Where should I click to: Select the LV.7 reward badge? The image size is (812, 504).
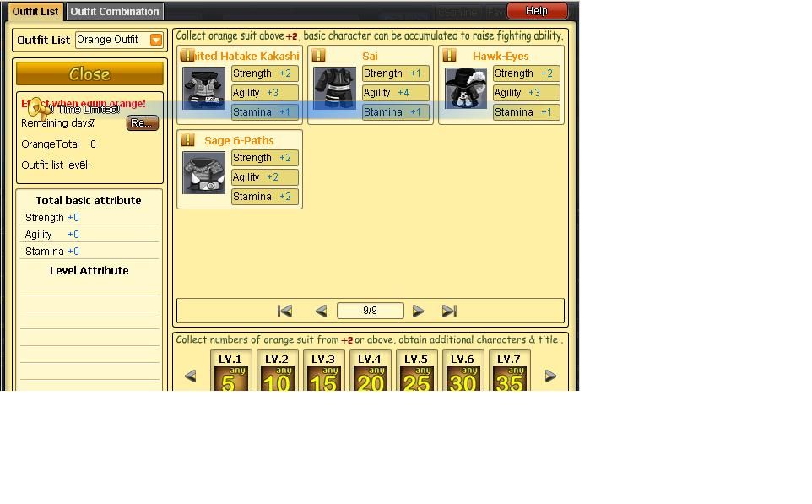[510, 371]
